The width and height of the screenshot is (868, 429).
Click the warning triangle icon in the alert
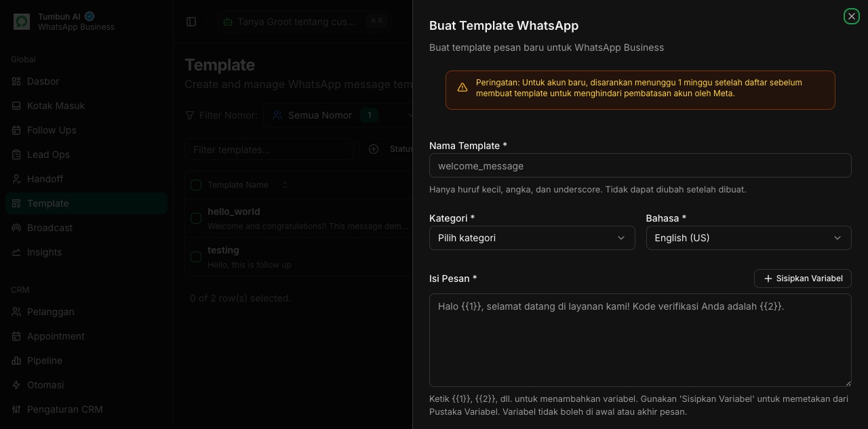(x=462, y=87)
